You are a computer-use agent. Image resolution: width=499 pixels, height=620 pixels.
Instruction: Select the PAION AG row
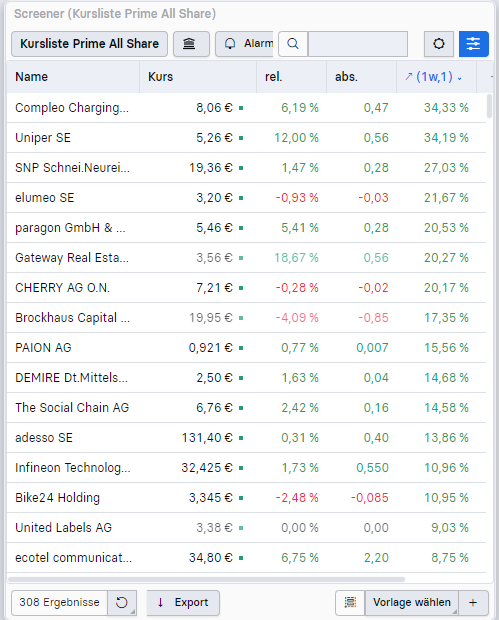(x=246, y=348)
